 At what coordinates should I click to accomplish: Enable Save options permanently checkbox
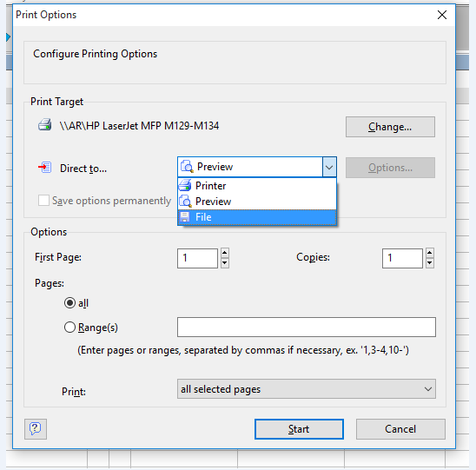point(43,201)
